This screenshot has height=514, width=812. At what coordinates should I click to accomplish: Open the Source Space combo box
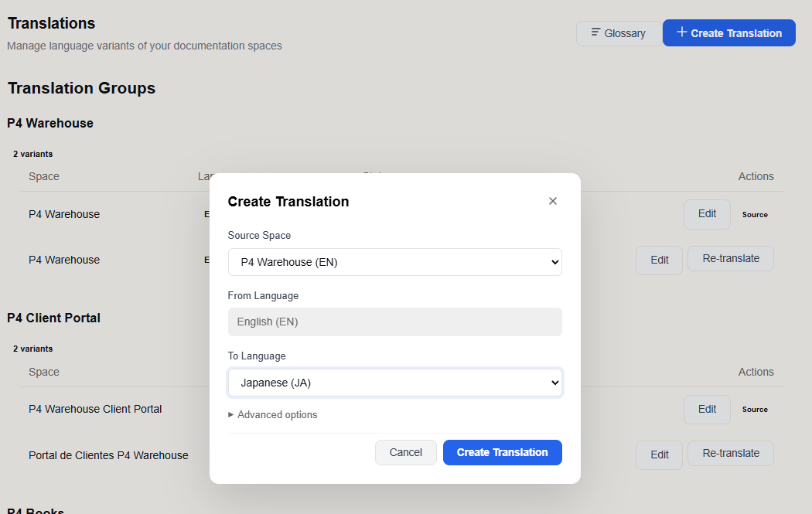point(395,262)
